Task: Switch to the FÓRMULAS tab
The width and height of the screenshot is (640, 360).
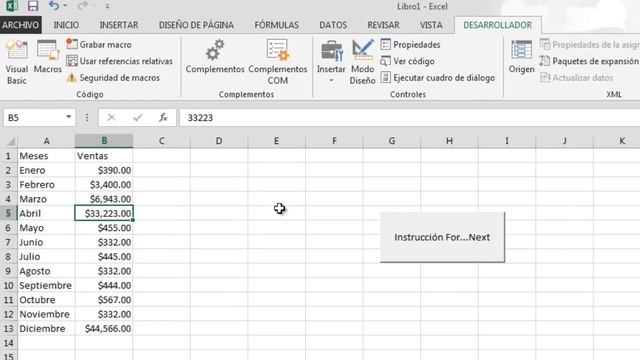Action: tap(276, 25)
